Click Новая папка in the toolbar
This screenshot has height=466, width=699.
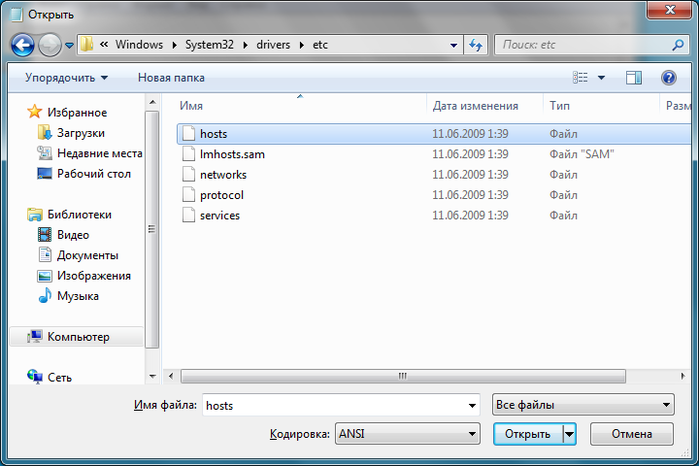point(171,78)
